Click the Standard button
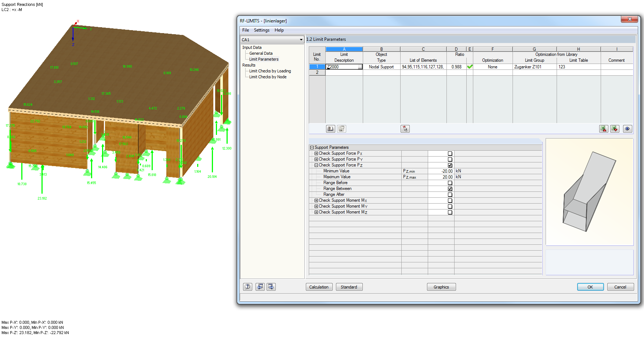The image size is (644, 337). pyautogui.click(x=349, y=287)
